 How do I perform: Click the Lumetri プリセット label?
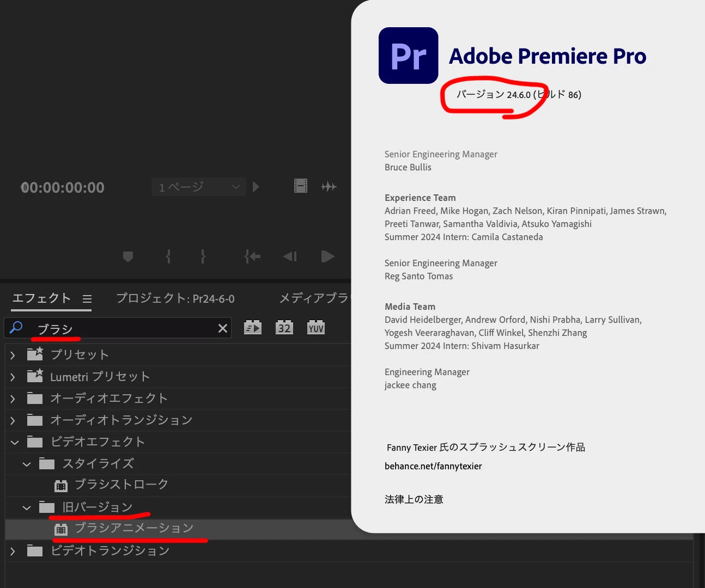click(100, 376)
